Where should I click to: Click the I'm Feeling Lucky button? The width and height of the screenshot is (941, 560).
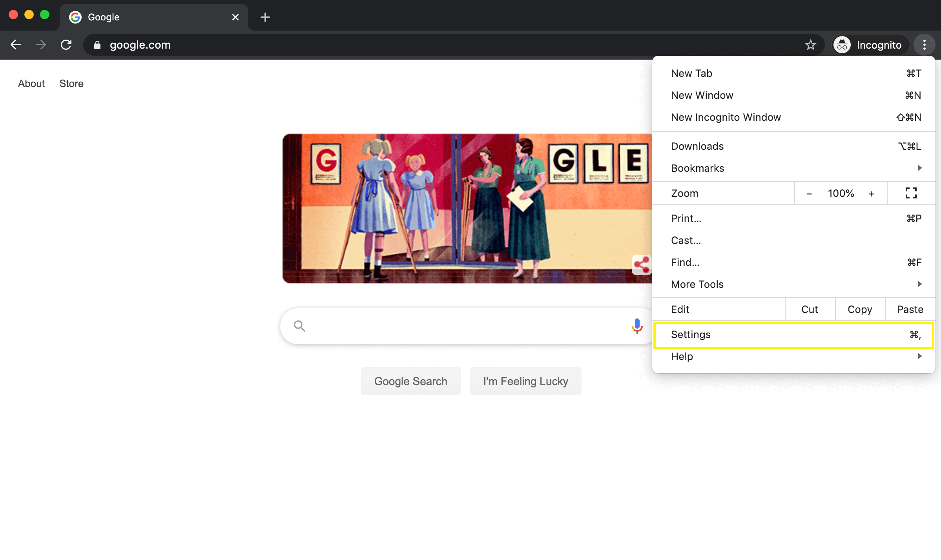(525, 381)
